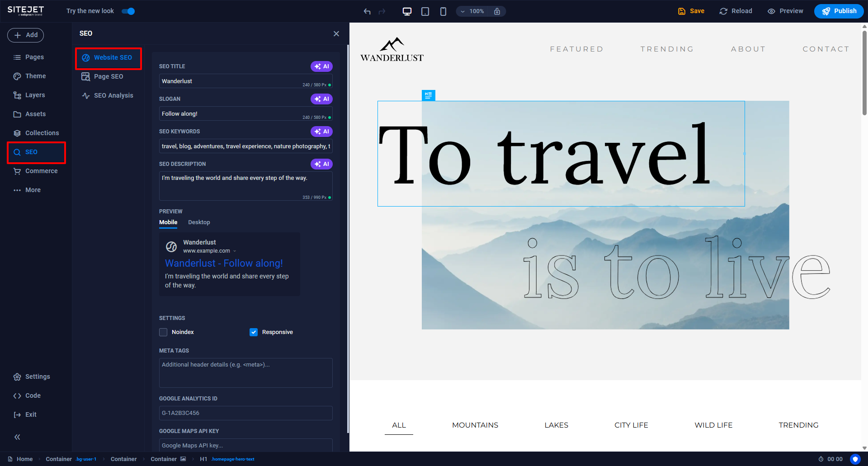The image size is (868, 466).
Task: Expand www.example.com dropdown arrow in preview
Action: [x=235, y=251]
